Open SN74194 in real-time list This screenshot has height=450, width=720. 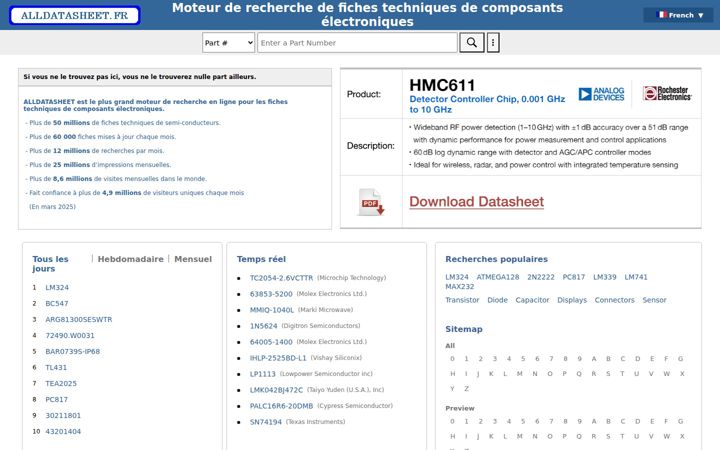pyautogui.click(x=266, y=422)
